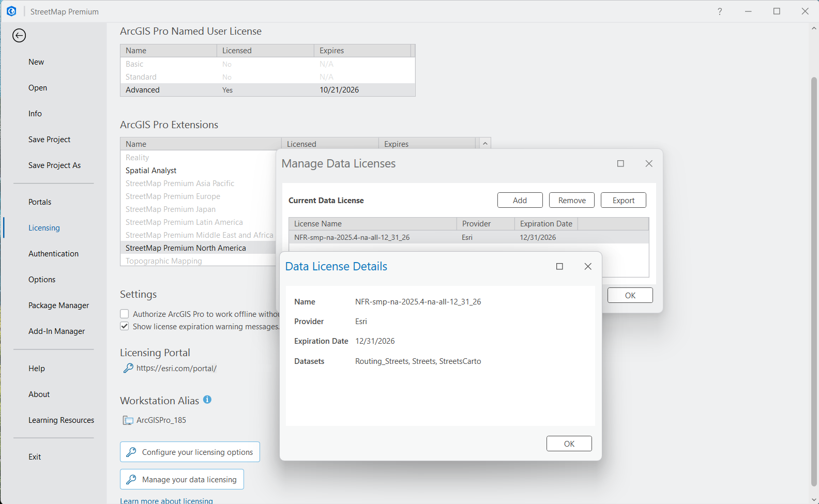Open Add-In Manager

click(56, 331)
